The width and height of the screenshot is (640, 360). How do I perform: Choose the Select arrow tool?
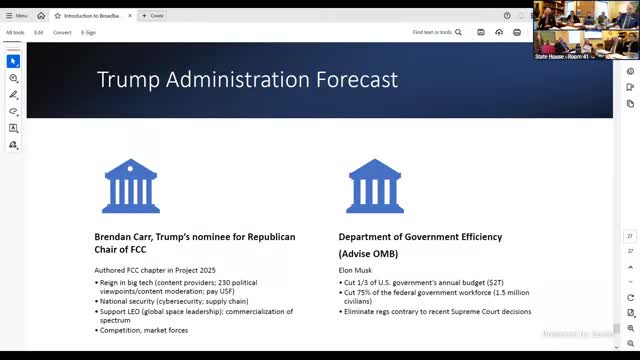pyautogui.click(x=13, y=61)
